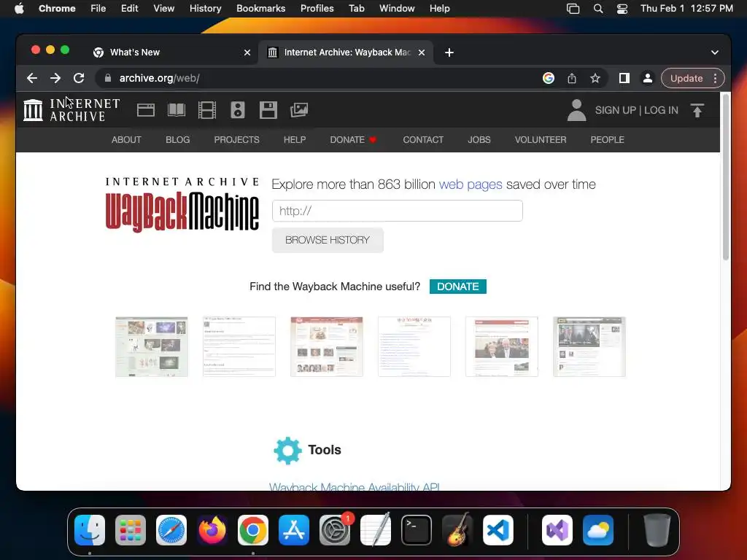The height and width of the screenshot is (560, 747).
Task: Click the Chrome Update button
Action: pyautogui.click(x=686, y=78)
